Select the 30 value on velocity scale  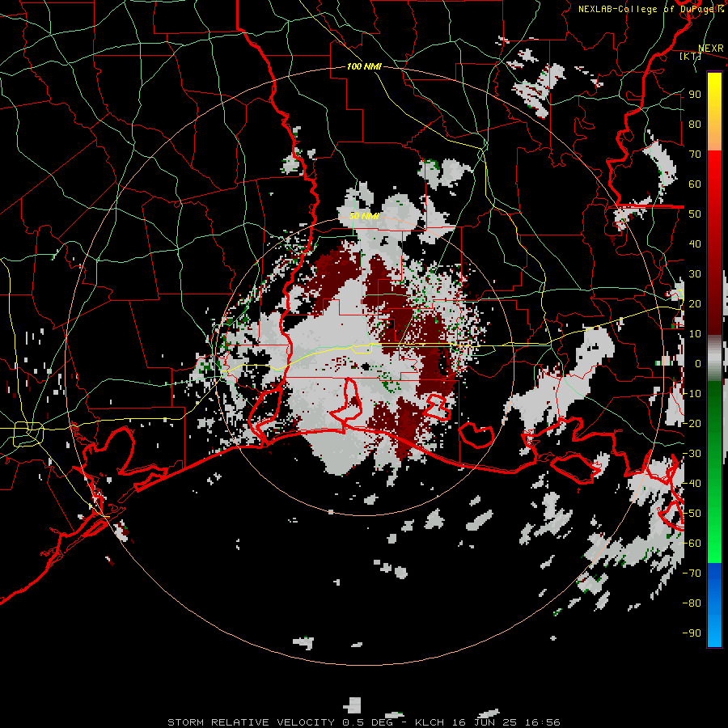tap(695, 274)
